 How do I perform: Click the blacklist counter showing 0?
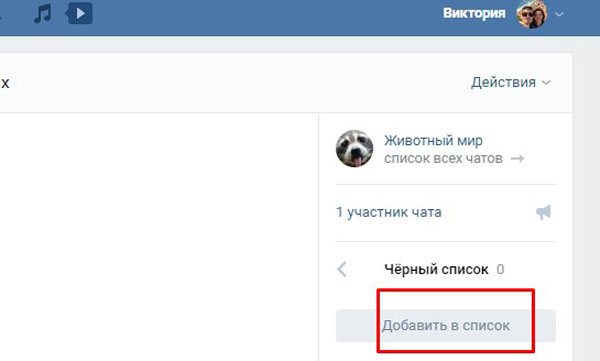500,269
